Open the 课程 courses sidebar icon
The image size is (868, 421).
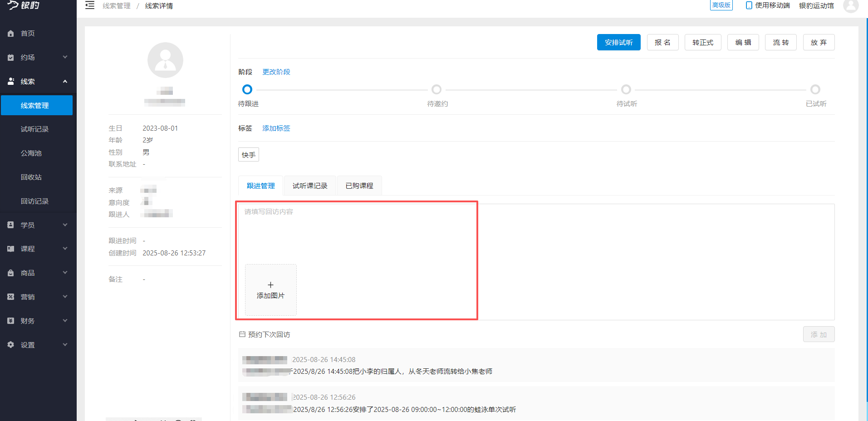(x=10, y=249)
